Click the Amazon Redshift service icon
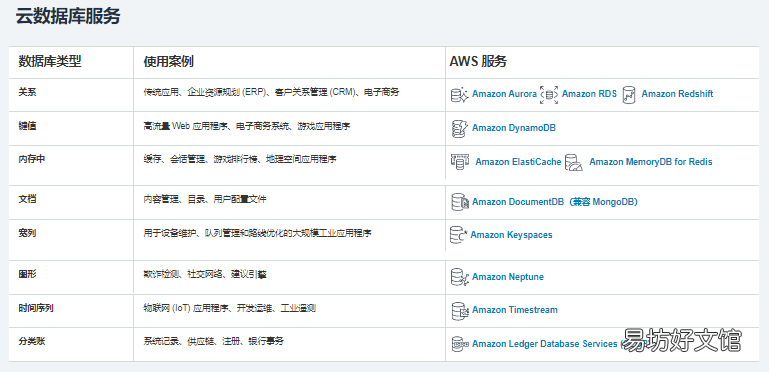 click(x=629, y=95)
